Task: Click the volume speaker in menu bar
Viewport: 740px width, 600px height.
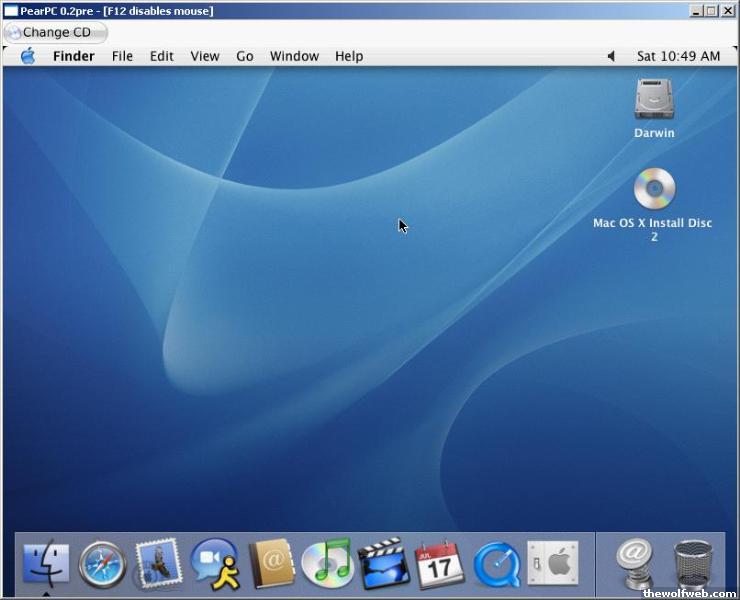Action: pyautogui.click(x=611, y=56)
